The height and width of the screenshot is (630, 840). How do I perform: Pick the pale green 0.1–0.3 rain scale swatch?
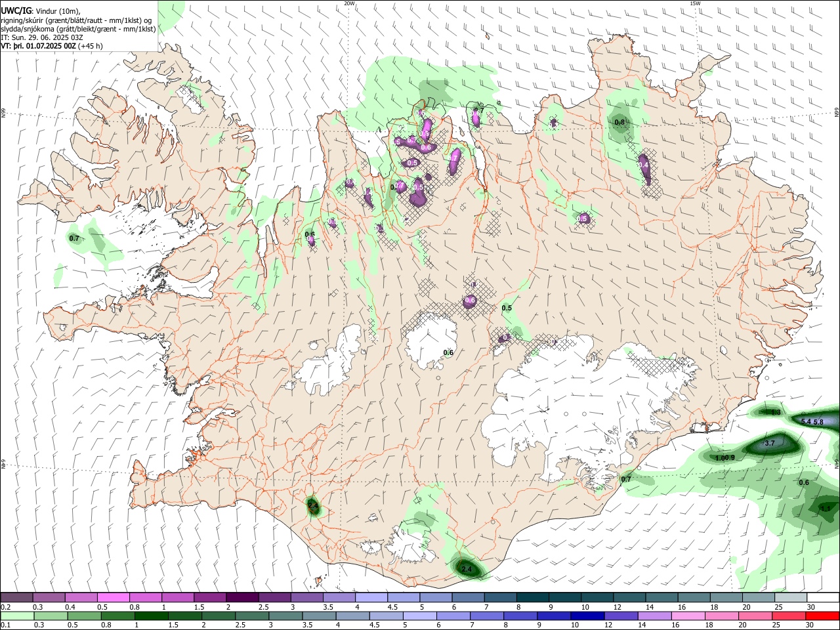17,616
